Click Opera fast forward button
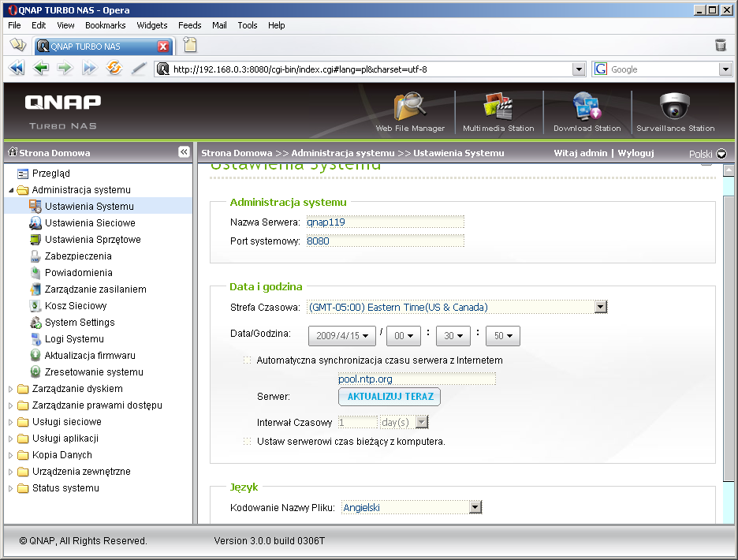This screenshot has width=738, height=560. pyautogui.click(x=89, y=69)
